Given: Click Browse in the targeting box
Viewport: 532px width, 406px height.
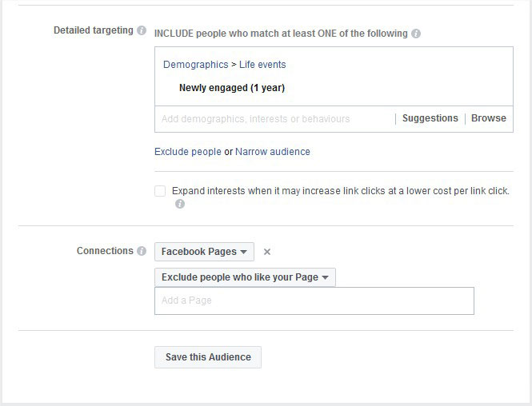Looking at the screenshot, I should (488, 118).
